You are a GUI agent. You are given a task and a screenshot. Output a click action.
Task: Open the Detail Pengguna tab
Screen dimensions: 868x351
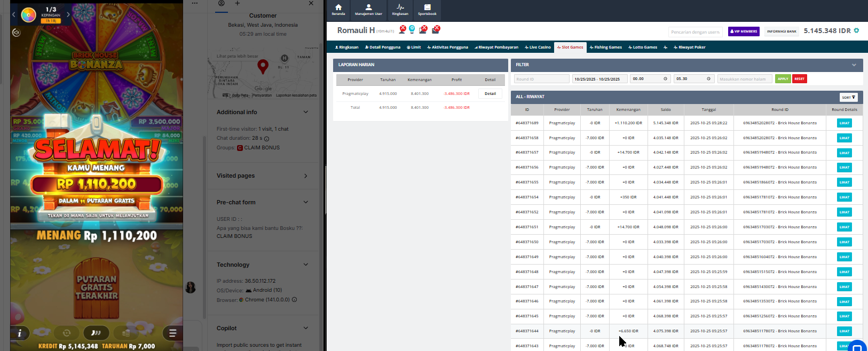(x=383, y=47)
